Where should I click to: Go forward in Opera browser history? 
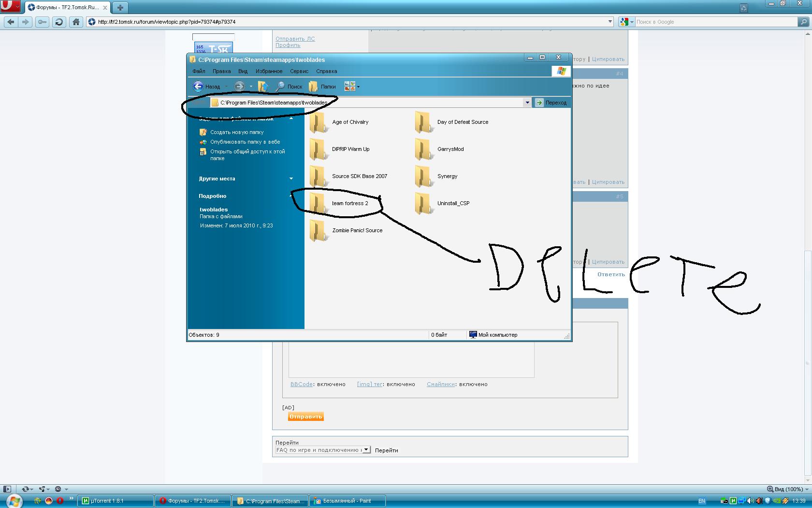pyautogui.click(x=26, y=22)
